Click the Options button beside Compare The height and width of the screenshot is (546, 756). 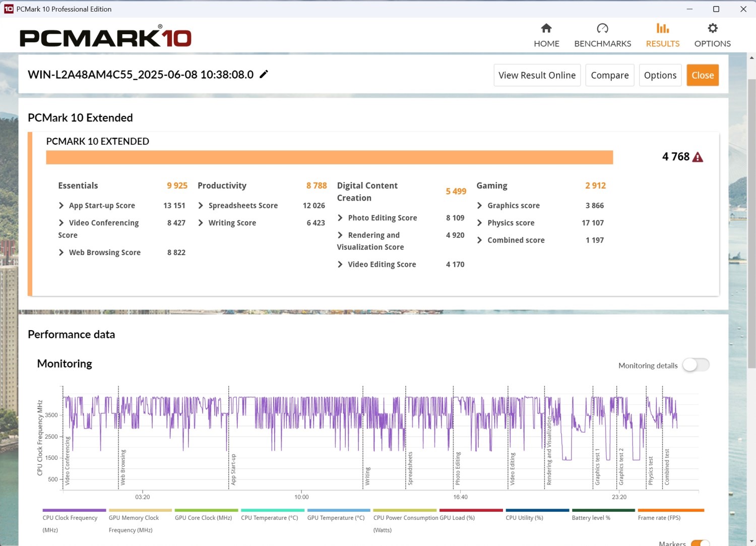point(660,75)
